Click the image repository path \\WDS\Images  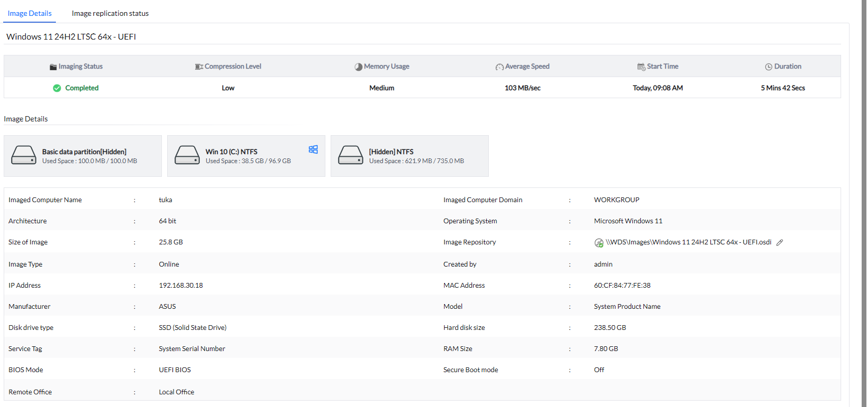click(x=689, y=242)
